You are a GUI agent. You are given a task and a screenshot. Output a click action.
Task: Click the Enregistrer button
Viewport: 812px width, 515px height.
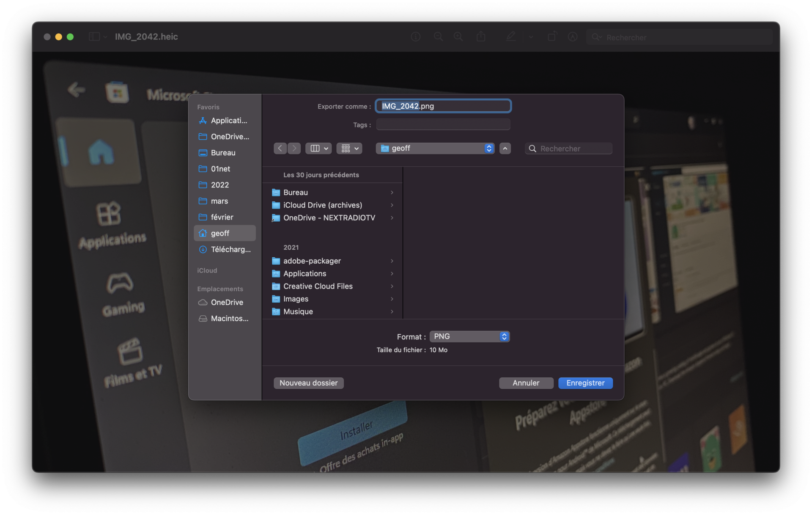point(585,383)
